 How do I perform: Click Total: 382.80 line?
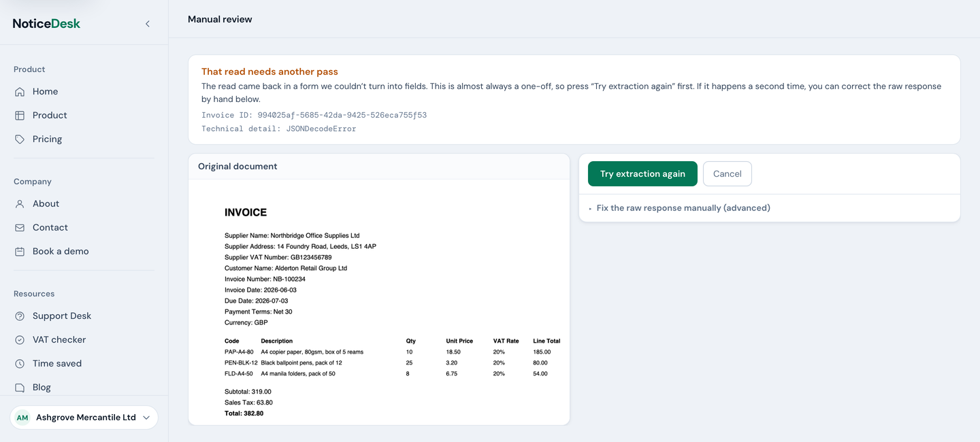pyautogui.click(x=244, y=413)
